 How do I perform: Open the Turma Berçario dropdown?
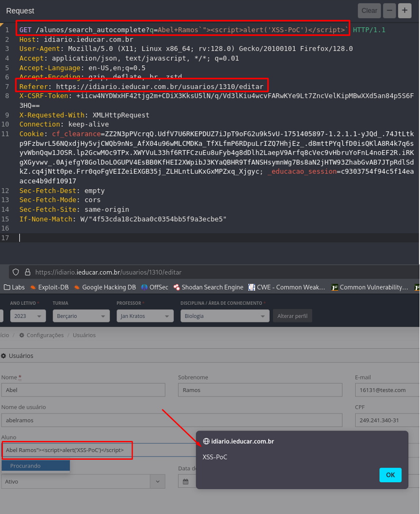pyautogui.click(x=81, y=316)
